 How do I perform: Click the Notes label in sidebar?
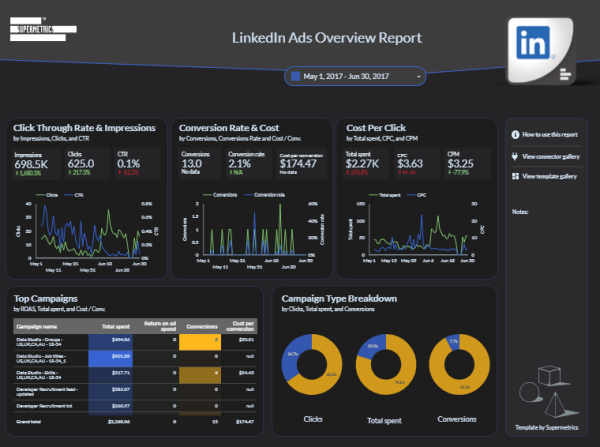point(520,212)
